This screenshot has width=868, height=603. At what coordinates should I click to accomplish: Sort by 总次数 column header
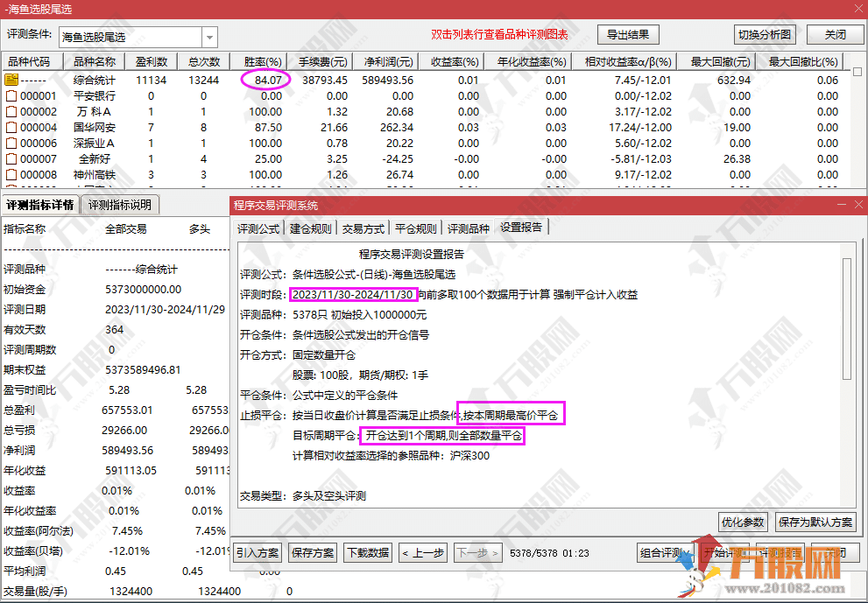pyautogui.click(x=204, y=61)
